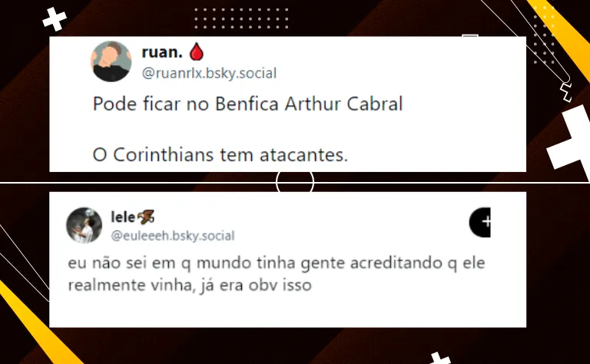Click the small white plus at bottom
This screenshot has width=590, height=364.
pos(439,358)
